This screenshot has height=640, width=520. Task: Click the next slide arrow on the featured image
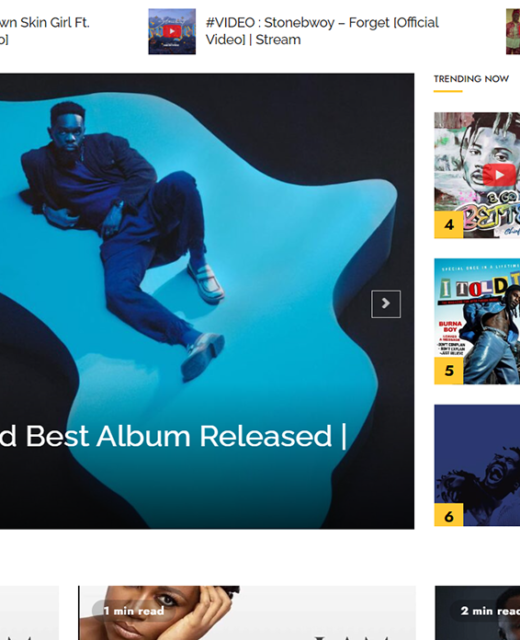(386, 304)
